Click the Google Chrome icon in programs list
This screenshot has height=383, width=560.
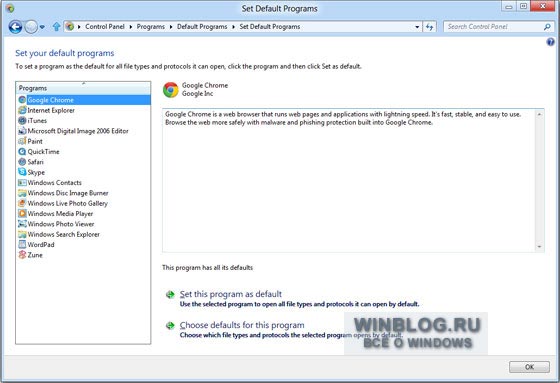tap(22, 100)
